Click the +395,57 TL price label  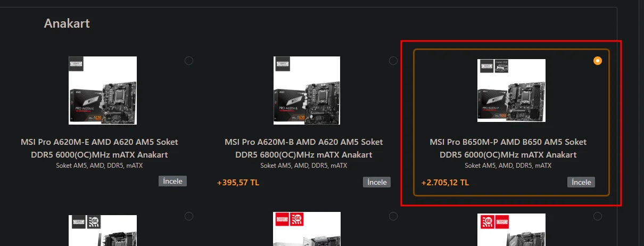(238, 183)
